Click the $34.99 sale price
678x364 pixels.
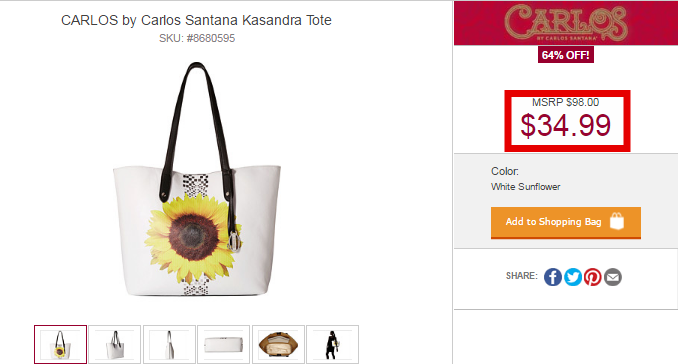point(566,125)
